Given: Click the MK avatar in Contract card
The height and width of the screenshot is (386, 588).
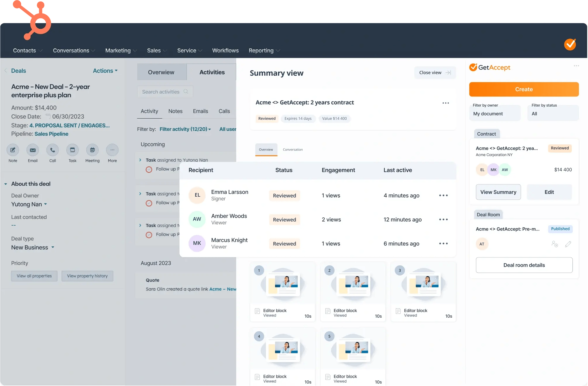Looking at the screenshot, I should point(493,170).
